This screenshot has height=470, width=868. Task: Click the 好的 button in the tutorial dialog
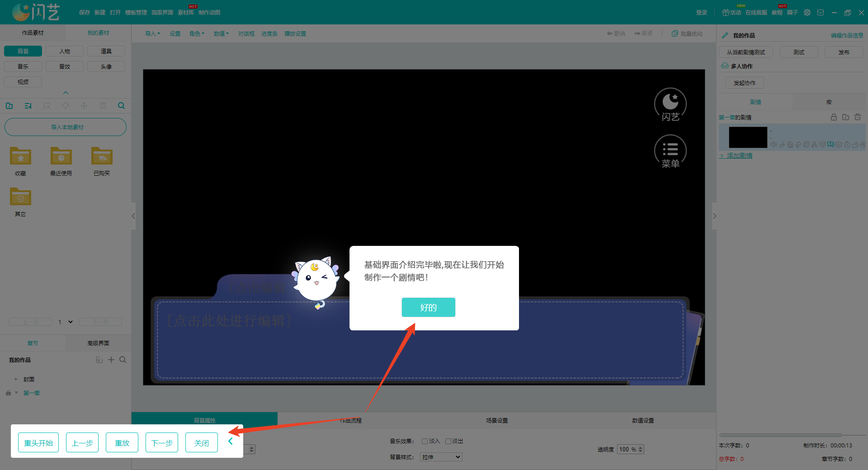coord(428,307)
